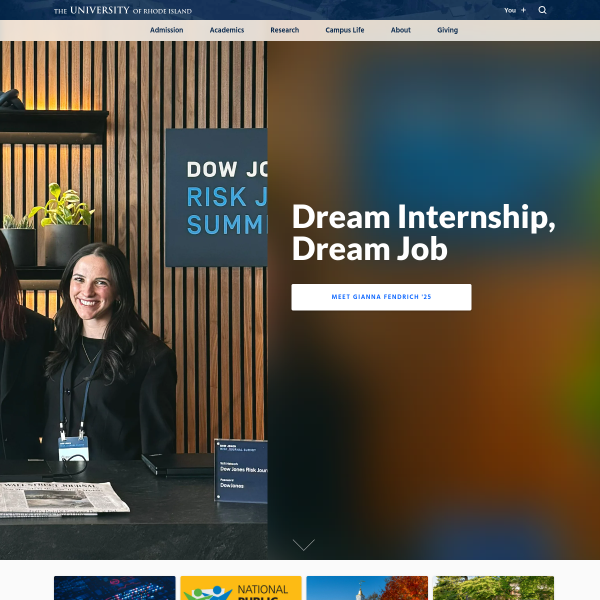The height and width of the screenshot is (600, 600).
Task: View the hero photo of Gianna
Action: 134,300
